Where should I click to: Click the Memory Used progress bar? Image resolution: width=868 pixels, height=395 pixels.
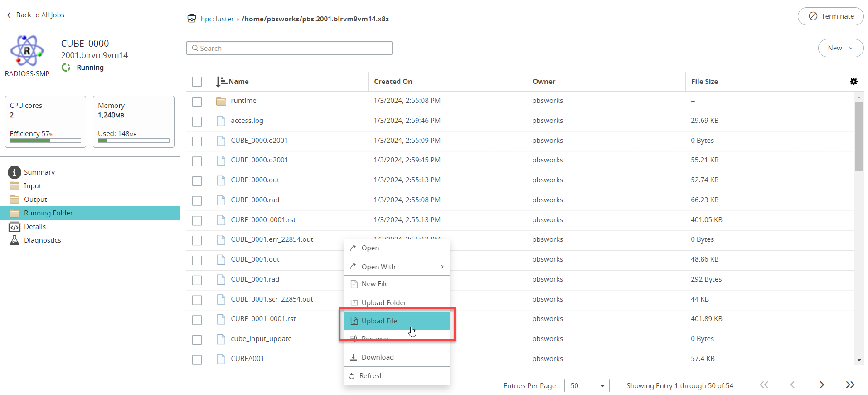point(134,141)
